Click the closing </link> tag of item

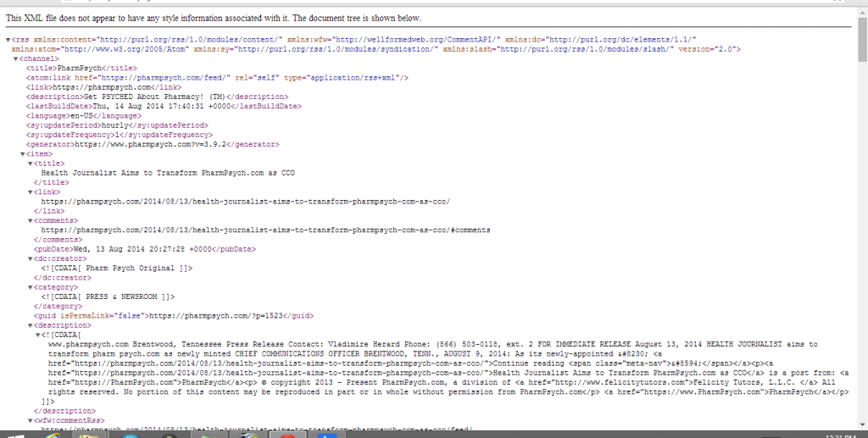(49, 211)
